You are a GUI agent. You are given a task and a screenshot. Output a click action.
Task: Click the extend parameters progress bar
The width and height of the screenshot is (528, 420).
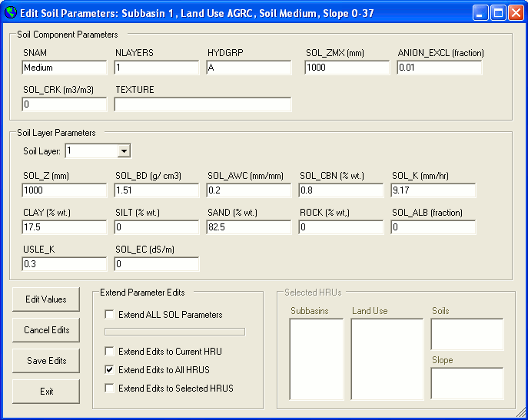[174, 332]
